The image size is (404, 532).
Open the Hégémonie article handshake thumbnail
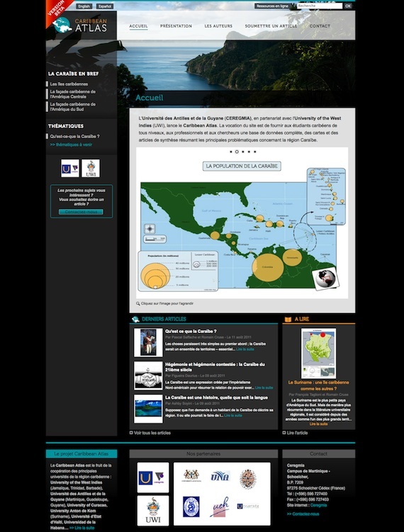click(148, 375)
